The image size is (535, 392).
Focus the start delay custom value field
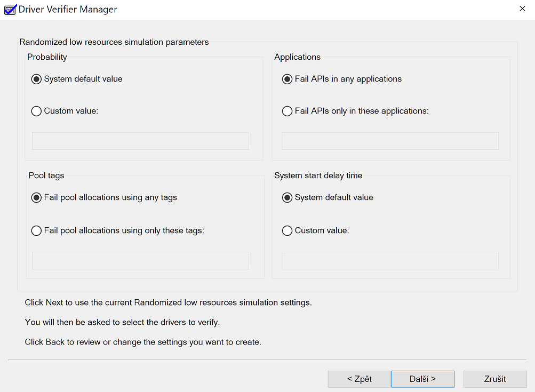[390, 260]
